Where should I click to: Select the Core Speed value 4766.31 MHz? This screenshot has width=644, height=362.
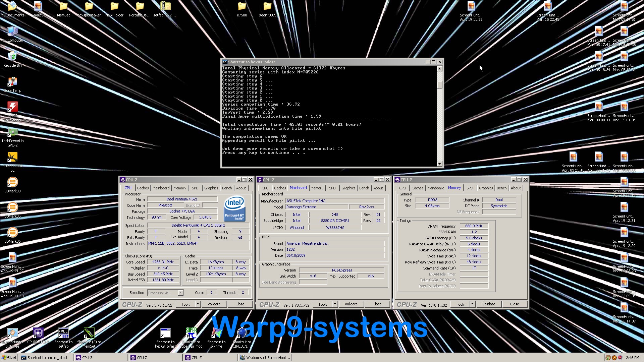coord(163,262)
